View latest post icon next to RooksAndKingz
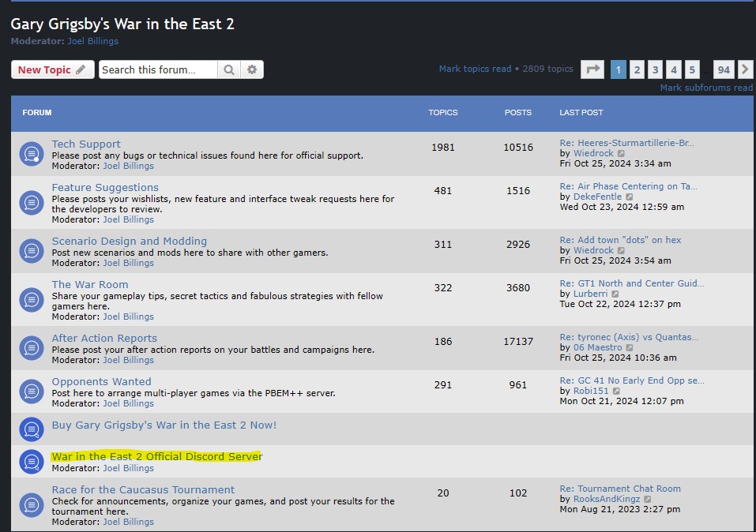The height and width of the screenshot is (532, 756). tap(648, 499)
